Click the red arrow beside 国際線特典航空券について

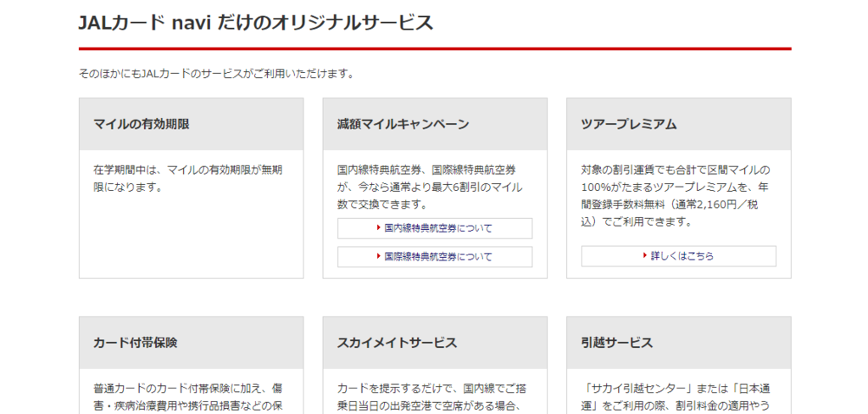[379, 256]
